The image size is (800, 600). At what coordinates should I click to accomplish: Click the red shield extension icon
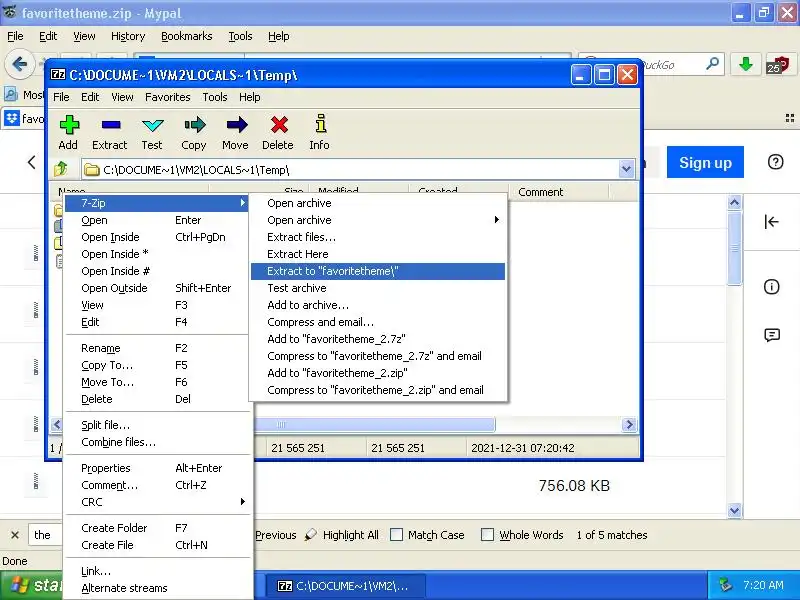[x=777, y=65]
